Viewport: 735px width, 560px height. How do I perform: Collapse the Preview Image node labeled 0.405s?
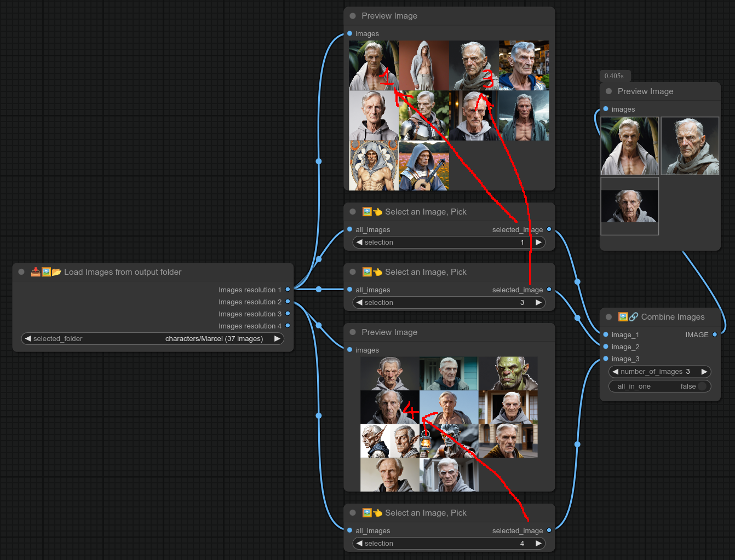click(x=608, y=91)
